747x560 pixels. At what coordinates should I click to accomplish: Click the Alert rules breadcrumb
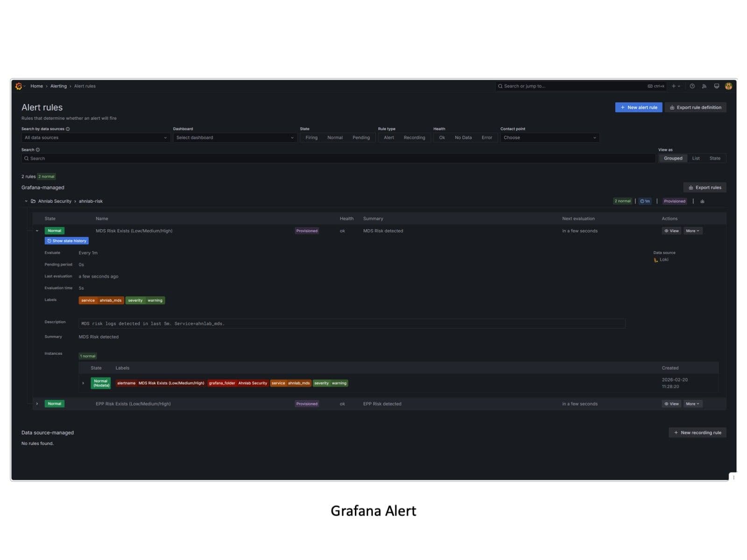(85, 86)
